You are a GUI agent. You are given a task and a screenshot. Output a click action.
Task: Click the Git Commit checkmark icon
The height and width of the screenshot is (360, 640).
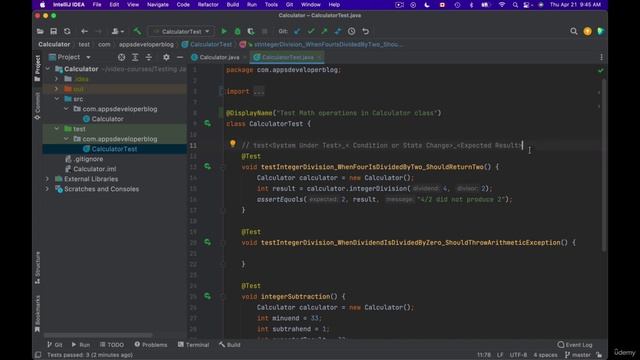tap(311, 31)
